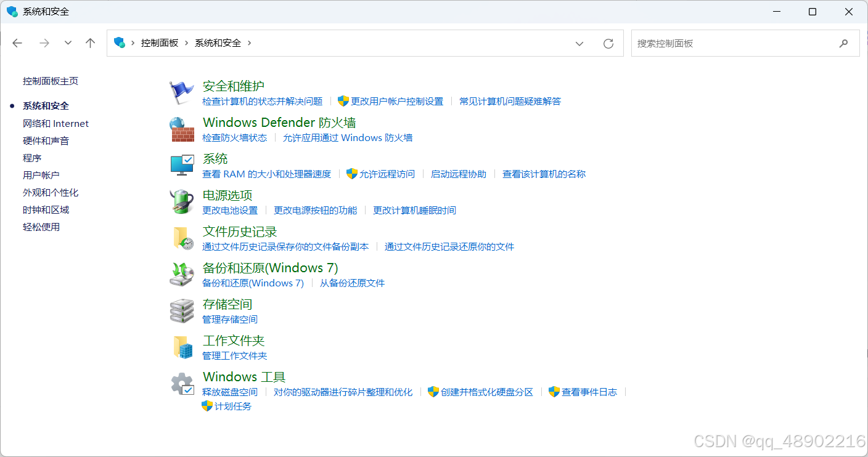Click shield icon beside 创建并格式化硬盘分区
Image resolution: width=868 pixels, height=457 pixels.
[x=433, y=392]
